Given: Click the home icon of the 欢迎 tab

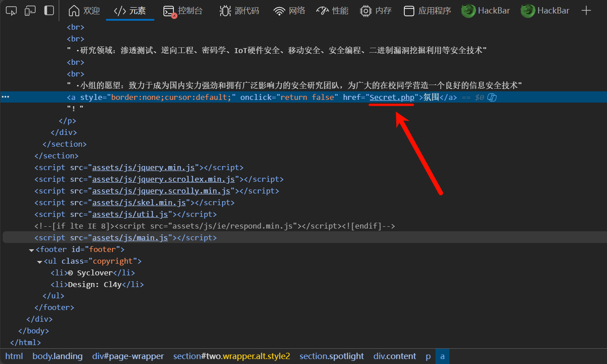Looking at the screenshot, I should pyautogui.click(x=74, y=11).
